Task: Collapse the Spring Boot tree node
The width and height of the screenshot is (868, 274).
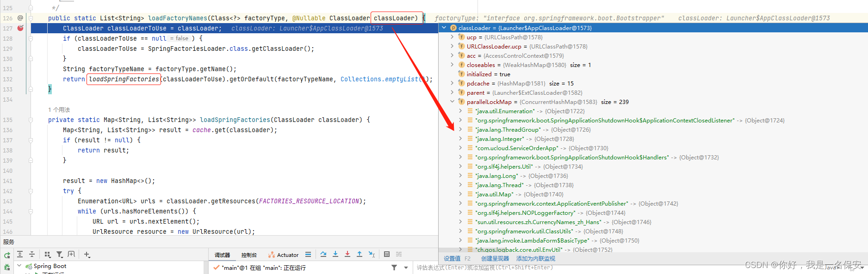Action: point(19,266)
